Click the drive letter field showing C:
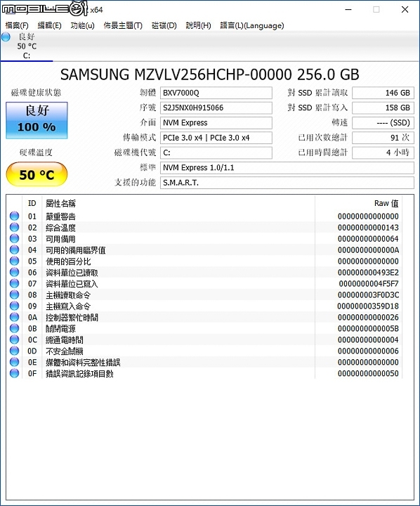 click(216, 153)
